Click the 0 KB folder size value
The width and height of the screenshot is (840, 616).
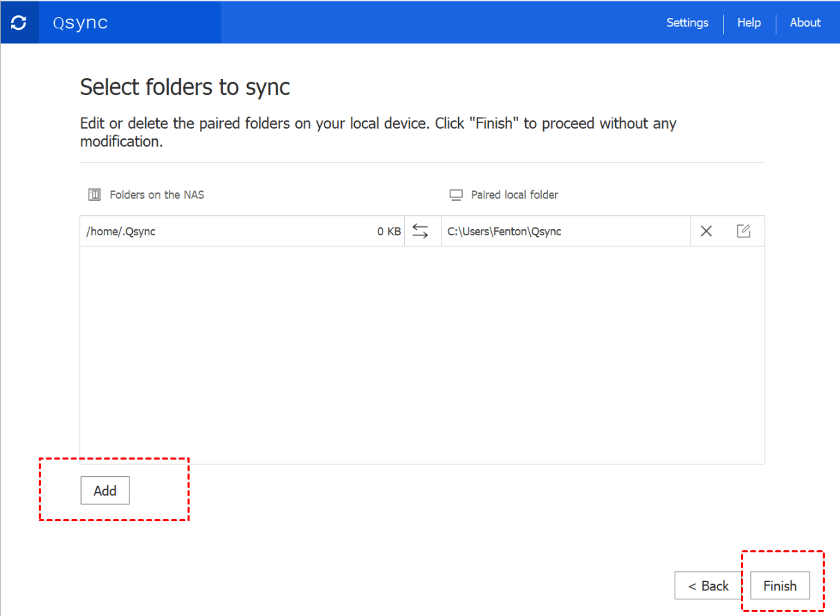pyautogui.click(x=388, y=231)
